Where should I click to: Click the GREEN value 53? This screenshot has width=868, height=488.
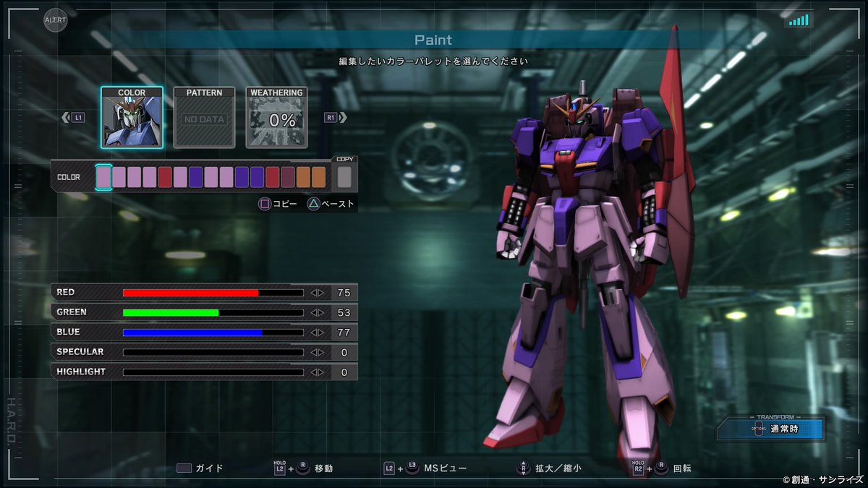coord(344,312)
